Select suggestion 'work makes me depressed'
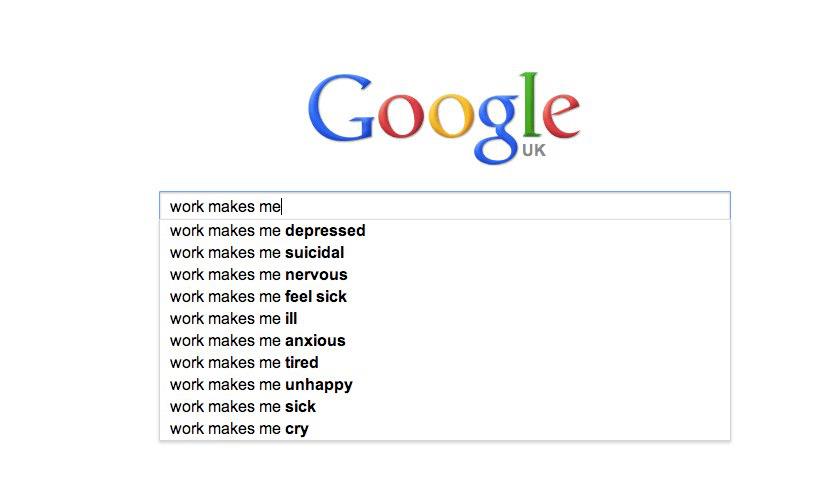 click(445, 231)
